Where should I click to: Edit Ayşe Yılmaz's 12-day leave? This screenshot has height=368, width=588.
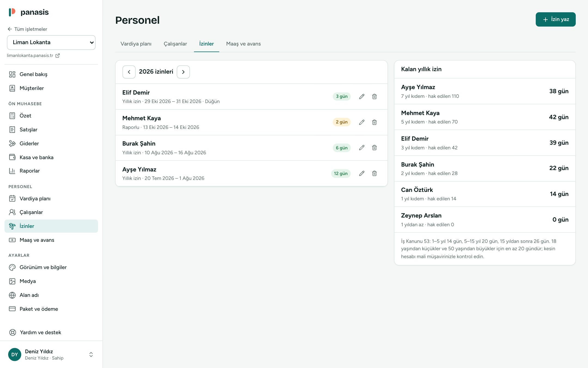[362, 173]
